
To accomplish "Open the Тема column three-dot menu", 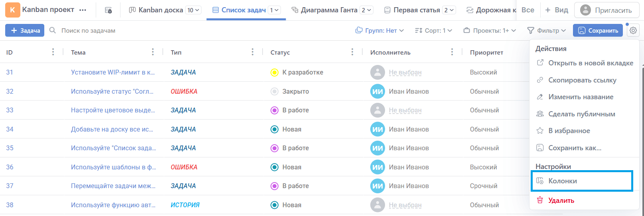I will [153, 52].
